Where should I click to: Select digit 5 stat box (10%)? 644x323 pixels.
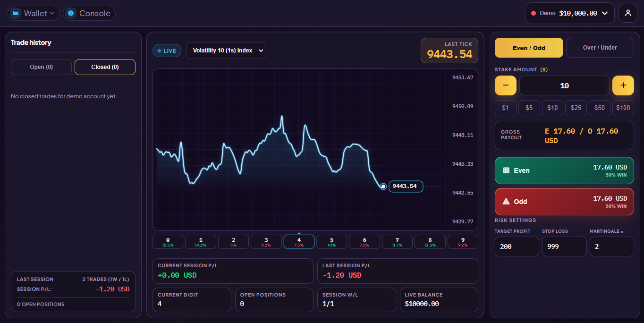332,242
